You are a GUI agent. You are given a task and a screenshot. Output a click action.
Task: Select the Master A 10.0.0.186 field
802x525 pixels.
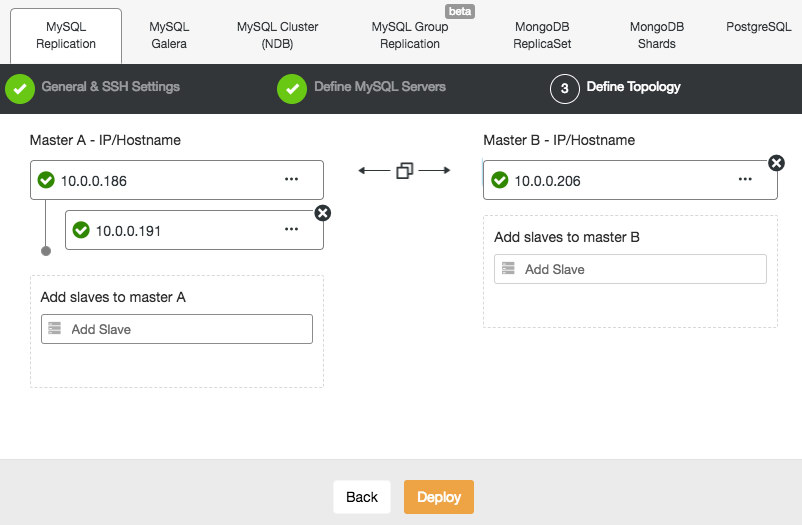[177, 180]
